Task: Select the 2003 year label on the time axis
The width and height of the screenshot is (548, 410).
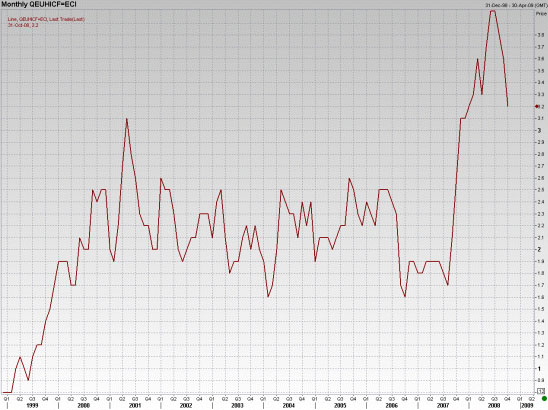Action: coord(237,405)
